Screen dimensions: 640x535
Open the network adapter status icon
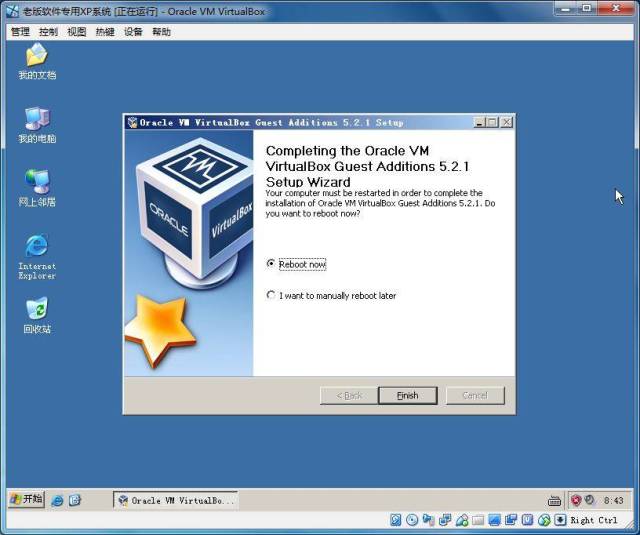click(445, 519)
